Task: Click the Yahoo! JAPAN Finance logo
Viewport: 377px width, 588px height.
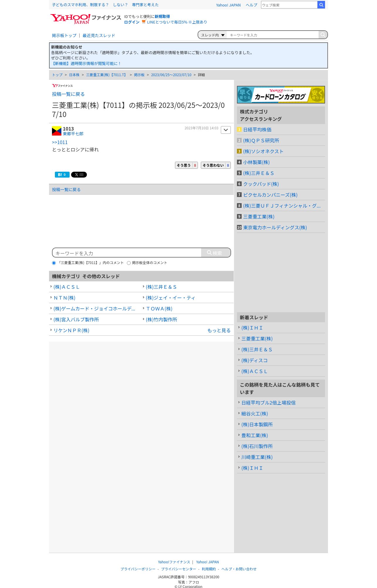Action: (86, 19)
